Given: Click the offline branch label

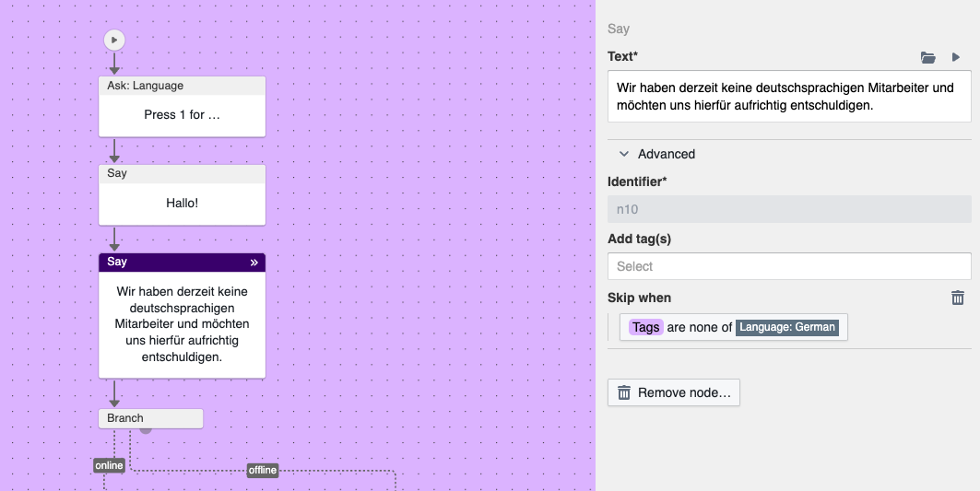Looking at the screenshot, I should tap(263, 471).
